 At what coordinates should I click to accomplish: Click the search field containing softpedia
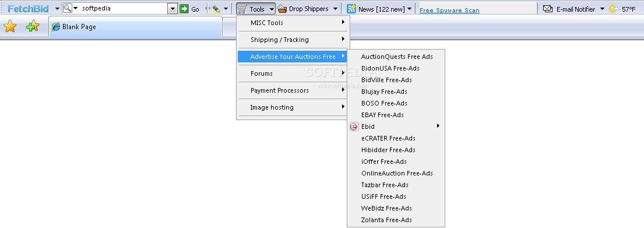tap(124, 8)
